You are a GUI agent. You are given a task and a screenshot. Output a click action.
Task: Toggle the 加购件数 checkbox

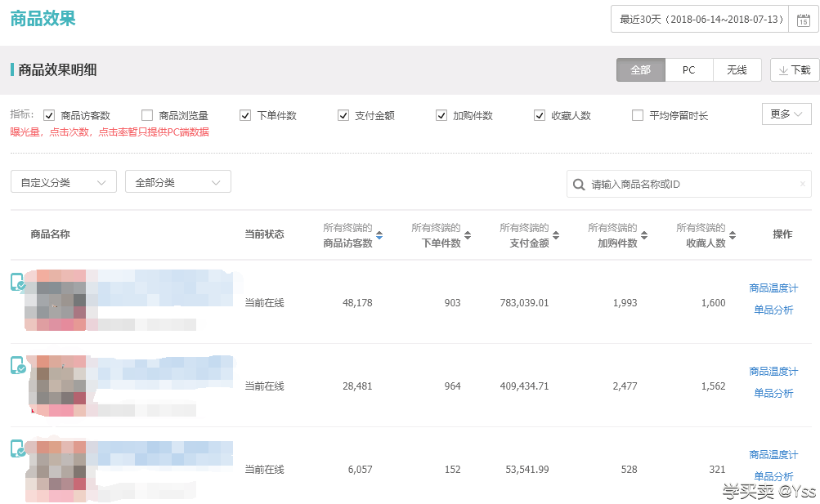coord(441,115)
